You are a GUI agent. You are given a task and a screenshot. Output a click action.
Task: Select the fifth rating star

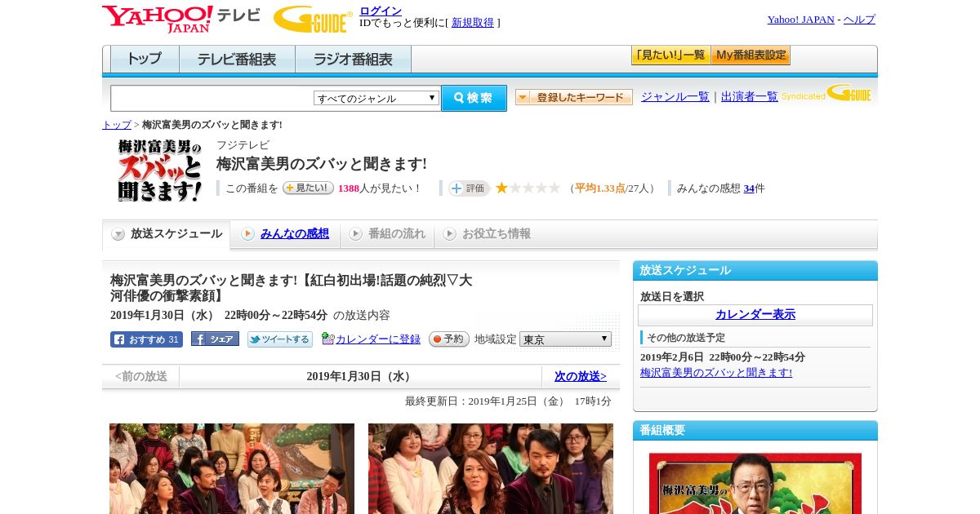554,188
